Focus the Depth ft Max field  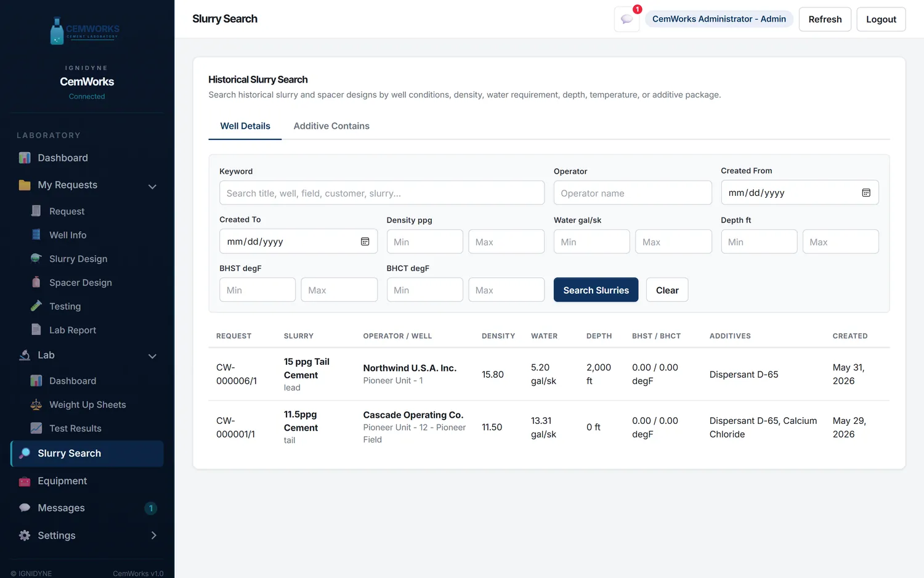click(841, 242)
